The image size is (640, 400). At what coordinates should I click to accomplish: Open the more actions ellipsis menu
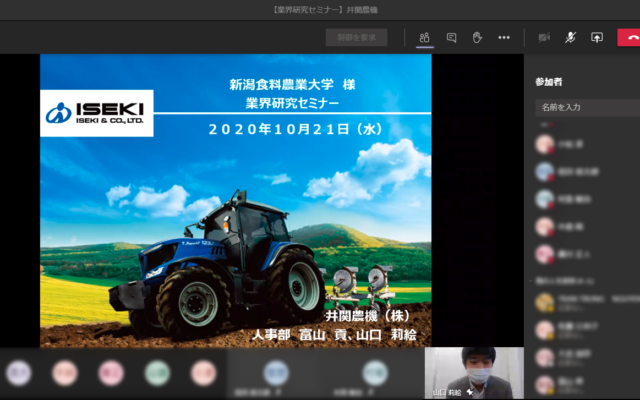click(504, 38)
